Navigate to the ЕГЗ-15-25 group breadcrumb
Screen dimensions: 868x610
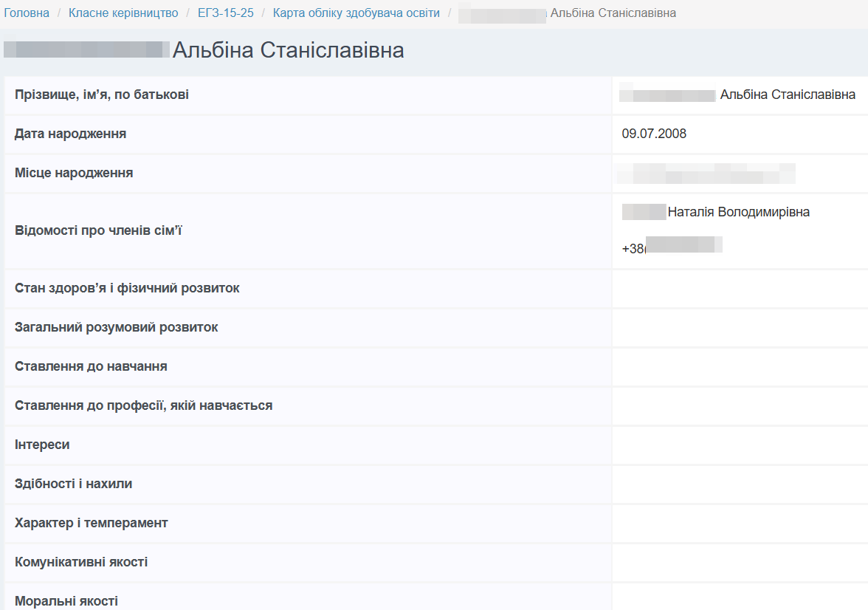pos(225,13)
